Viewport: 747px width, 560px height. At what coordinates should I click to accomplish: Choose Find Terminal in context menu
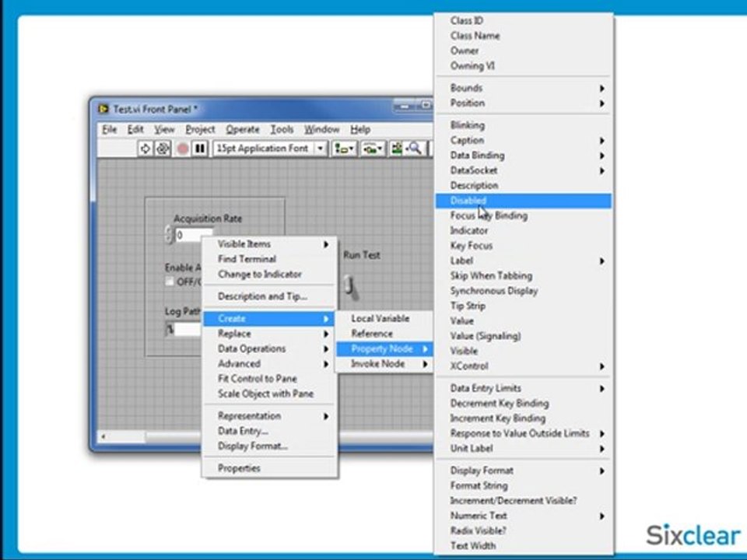click(270, 259)
